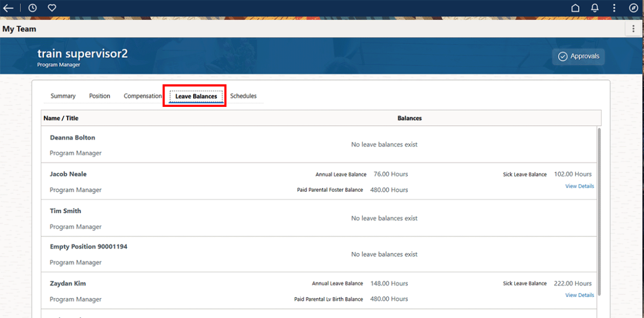Image resolution: width=644 pixels, height=318 pixels.
Task: Select the Tim Smith row
Action: point(66,211)
